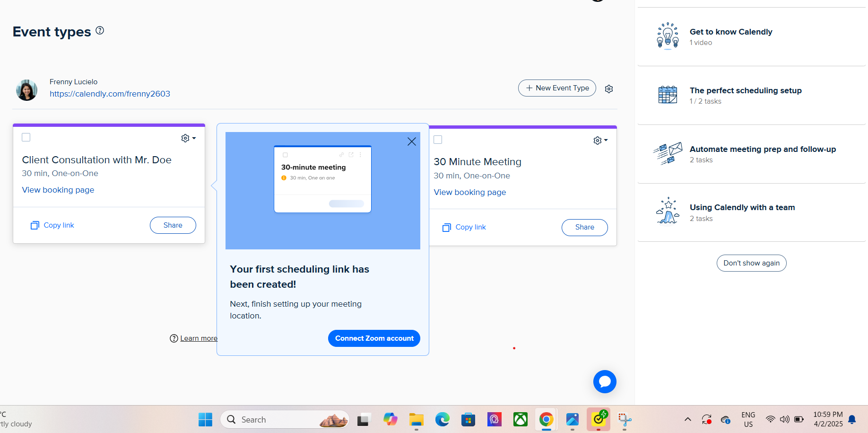Switch to Google Chrome in the taskbar
The height and width of the screenshot is (433, 868).
[547, 420]
